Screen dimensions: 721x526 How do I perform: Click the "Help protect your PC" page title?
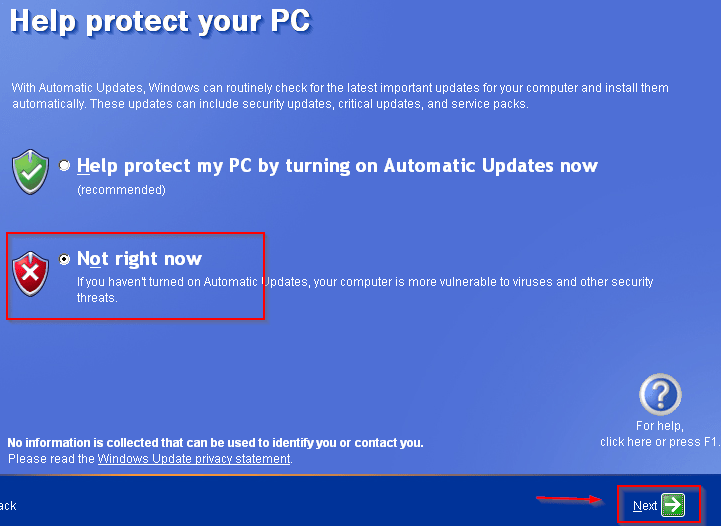coord(160,21)
